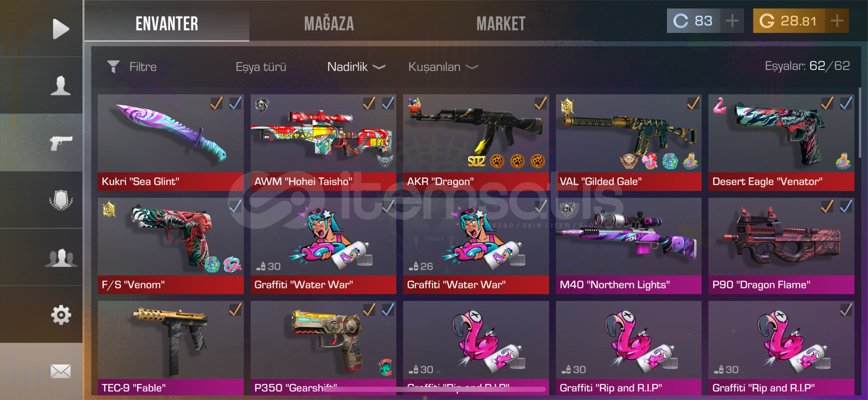
Task: Open the settings gear icon
Action: pos(61,315)
